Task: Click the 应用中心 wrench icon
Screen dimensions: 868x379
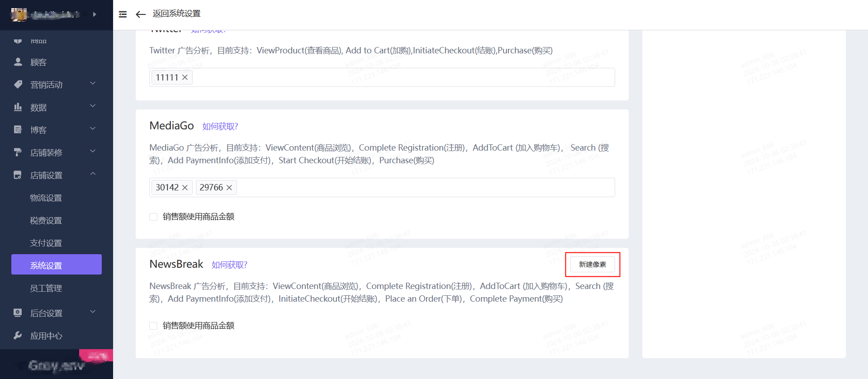Action: pos(18,336)
